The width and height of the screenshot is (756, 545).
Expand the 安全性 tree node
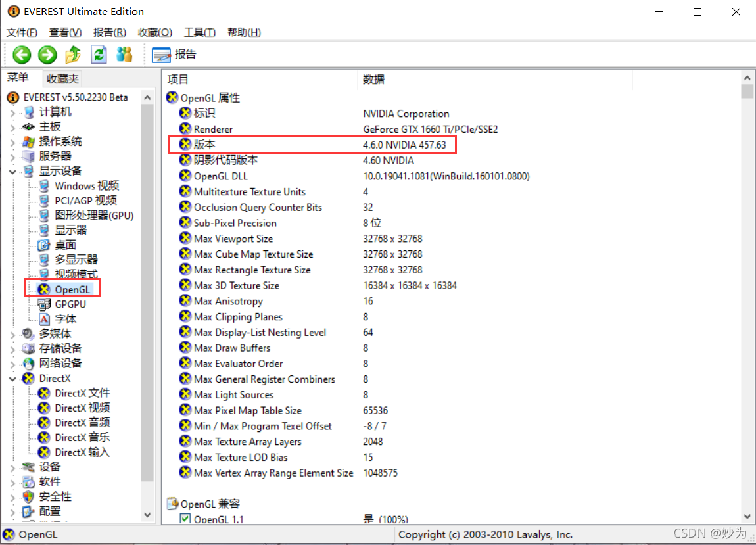(12, 497)
